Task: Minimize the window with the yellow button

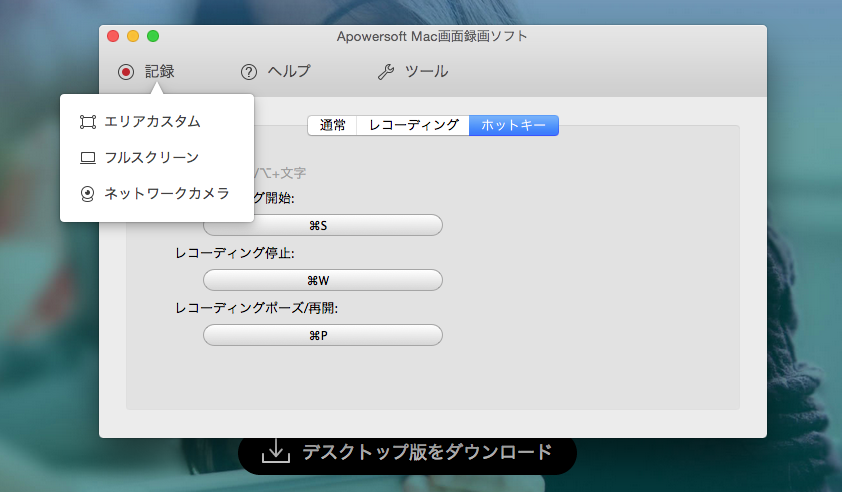Action: [133, 36]
